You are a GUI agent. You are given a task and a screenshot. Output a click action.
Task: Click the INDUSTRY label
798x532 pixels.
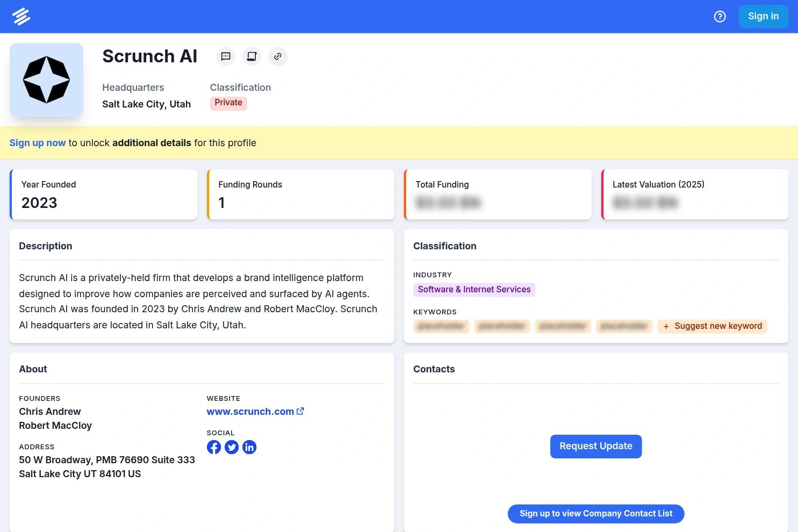pyautogui.click(x=433, y=275)
